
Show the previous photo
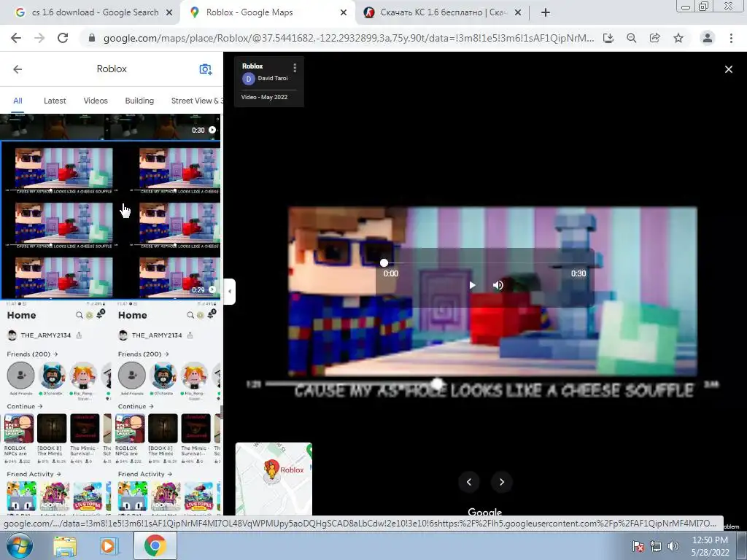pyautogui.click(x=469, y=482)
